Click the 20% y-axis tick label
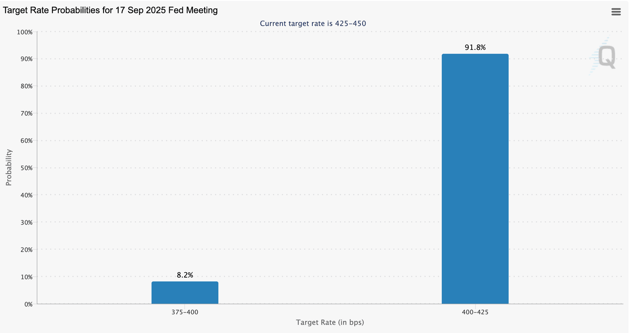 click(x=26, y=250)
